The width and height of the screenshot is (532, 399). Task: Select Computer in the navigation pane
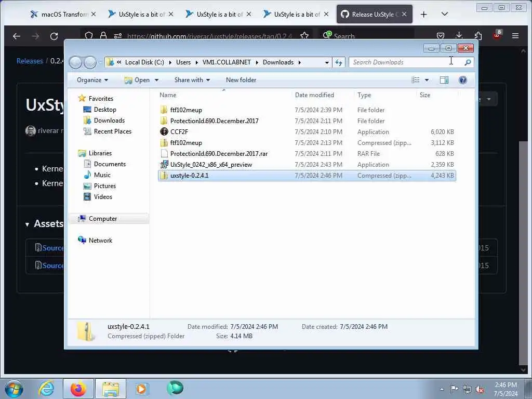click(x=109, y=219)
